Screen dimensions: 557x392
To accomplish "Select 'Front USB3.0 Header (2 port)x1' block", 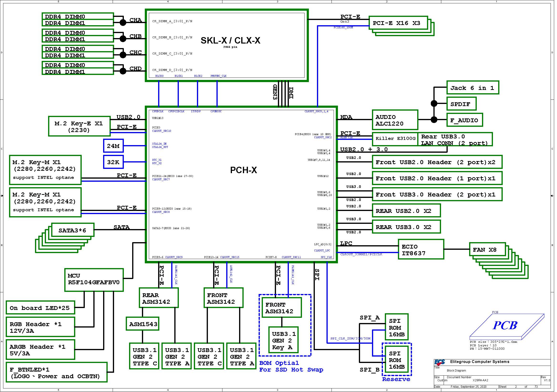I will pos(437,195).
